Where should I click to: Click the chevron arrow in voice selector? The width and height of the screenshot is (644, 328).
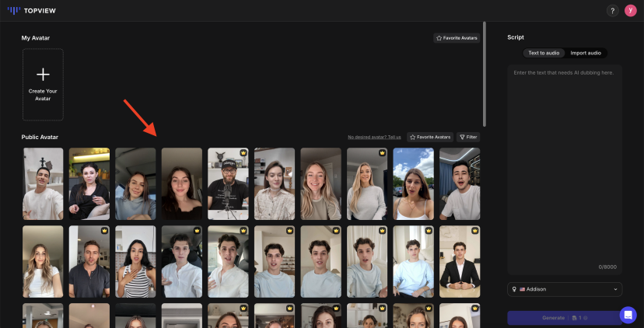[x=615, y=289]
